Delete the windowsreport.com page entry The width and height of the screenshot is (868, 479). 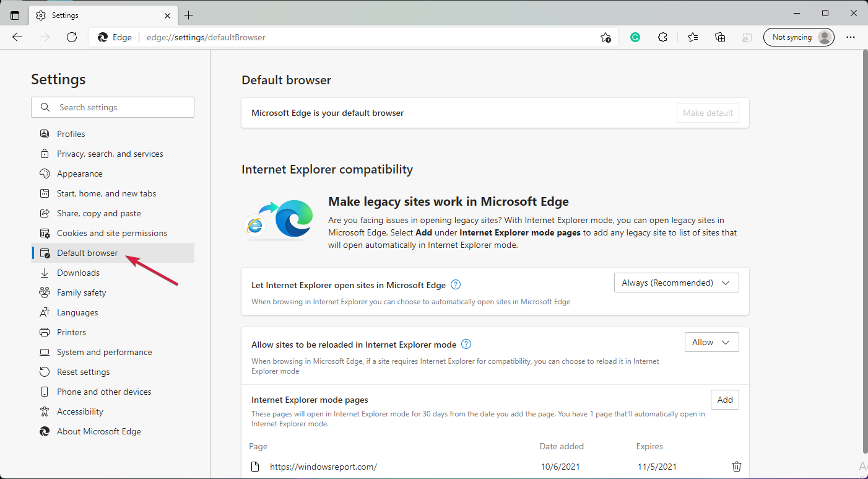pyautogui.click(x=736, y=466)
